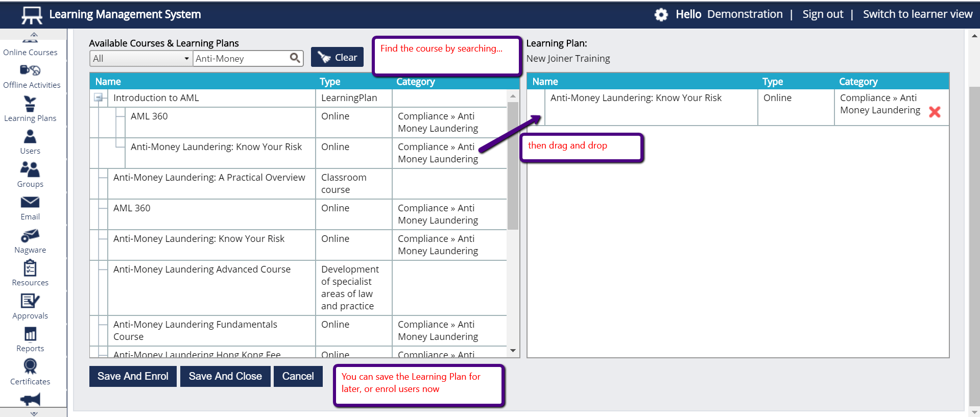Clear the course search filter
Screen dimensions: 980x417
click(x=337, y=57)
